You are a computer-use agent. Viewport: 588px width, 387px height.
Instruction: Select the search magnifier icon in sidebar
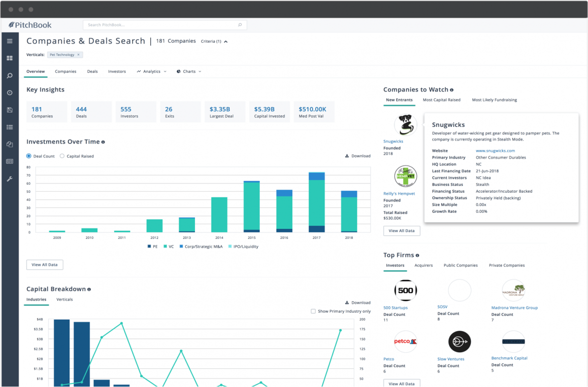(10, 75)
